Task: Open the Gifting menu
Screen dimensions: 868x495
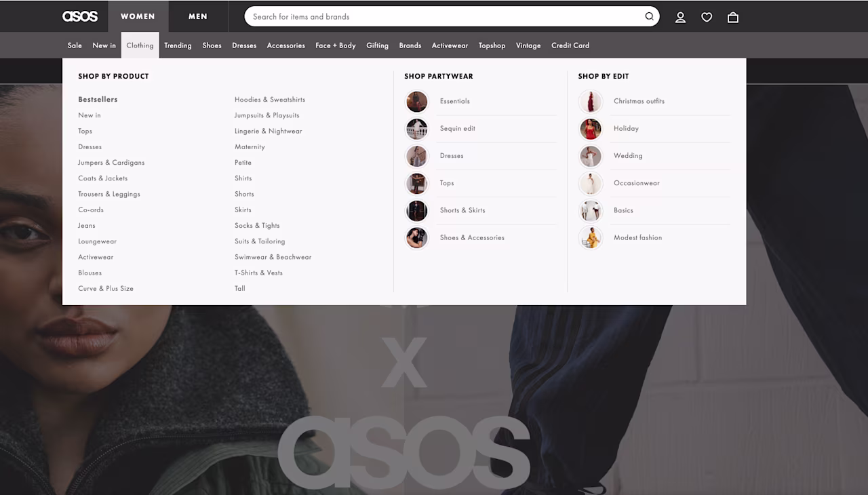Action: pos(378,45)
